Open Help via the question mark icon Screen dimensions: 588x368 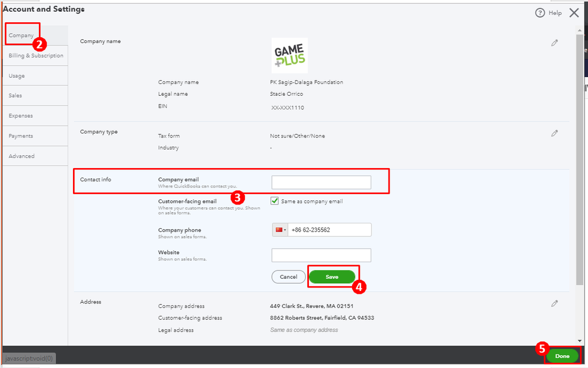540,13
